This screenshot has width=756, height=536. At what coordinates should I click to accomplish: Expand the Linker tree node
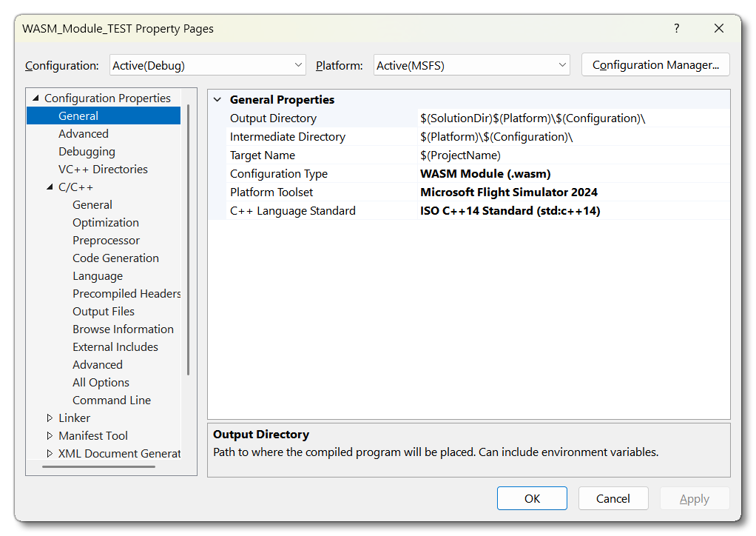pos(50,418)
